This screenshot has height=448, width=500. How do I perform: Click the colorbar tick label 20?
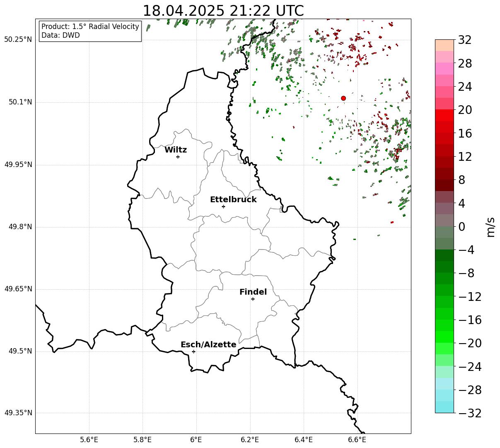[465, 110]
